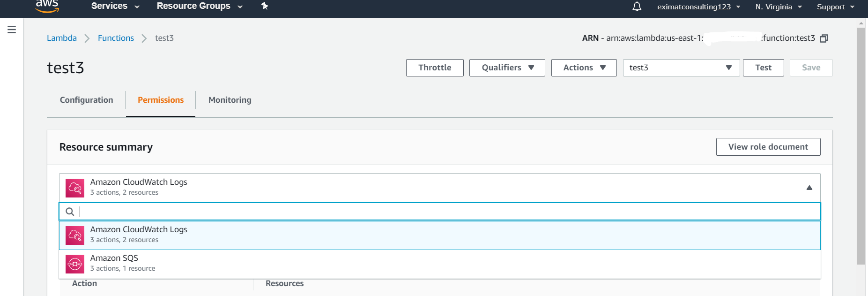Click the test3 breadcrumb text
Screen dimensions: 868x296
(164, 38)
